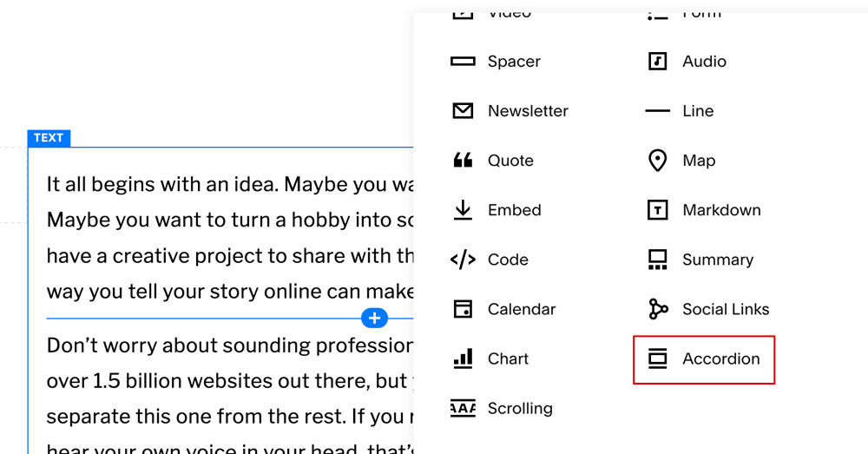Choose Newsletter in the block menu

(x=528, y=111)
